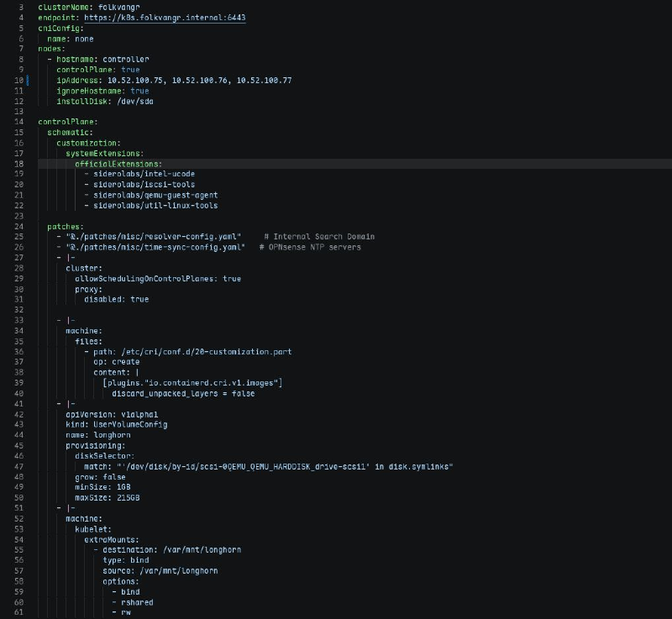Click the rshared mount option

(137, 602)
